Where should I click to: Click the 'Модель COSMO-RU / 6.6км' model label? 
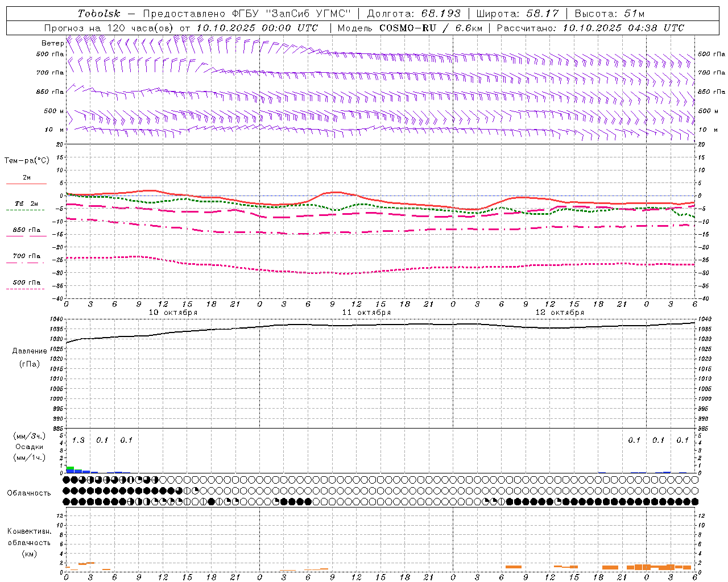coord(409,28)
